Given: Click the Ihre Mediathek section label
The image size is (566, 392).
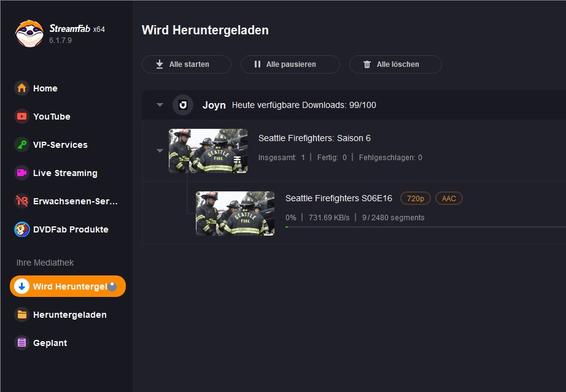Looking at the screenshot, I should click(x=45, y=263).
